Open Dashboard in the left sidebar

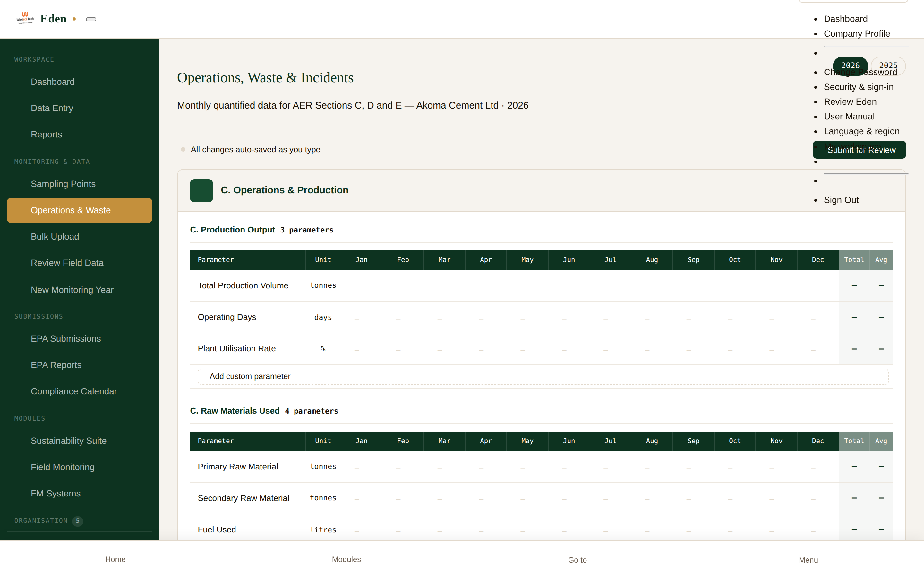pos(80,82)
